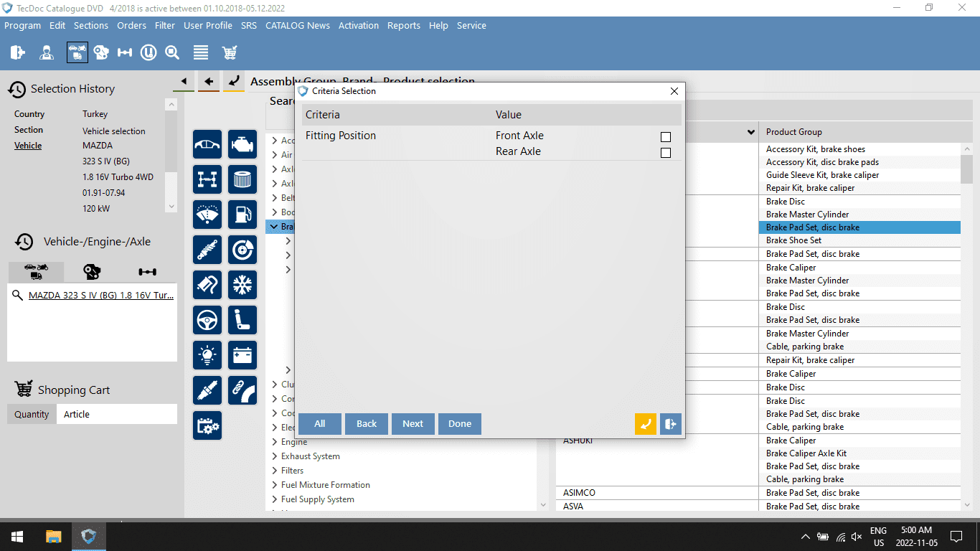The image size is (980, 551).
Task: Open the shopping cart toolbar icon
Action: (x=230, y=52)
